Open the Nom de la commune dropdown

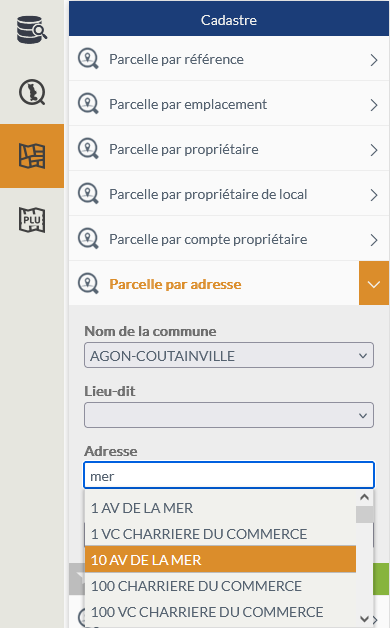click(x=229, y=355)
